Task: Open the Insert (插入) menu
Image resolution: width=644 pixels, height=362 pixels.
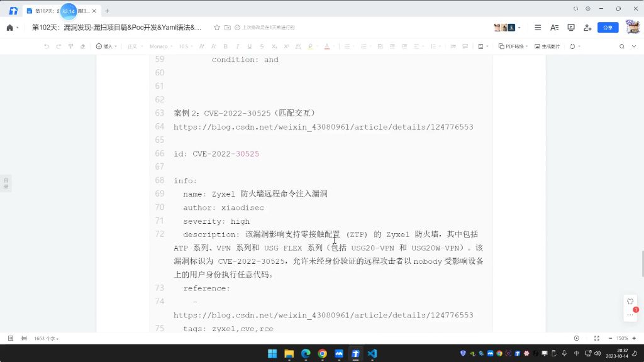Action: coord(106,47)
